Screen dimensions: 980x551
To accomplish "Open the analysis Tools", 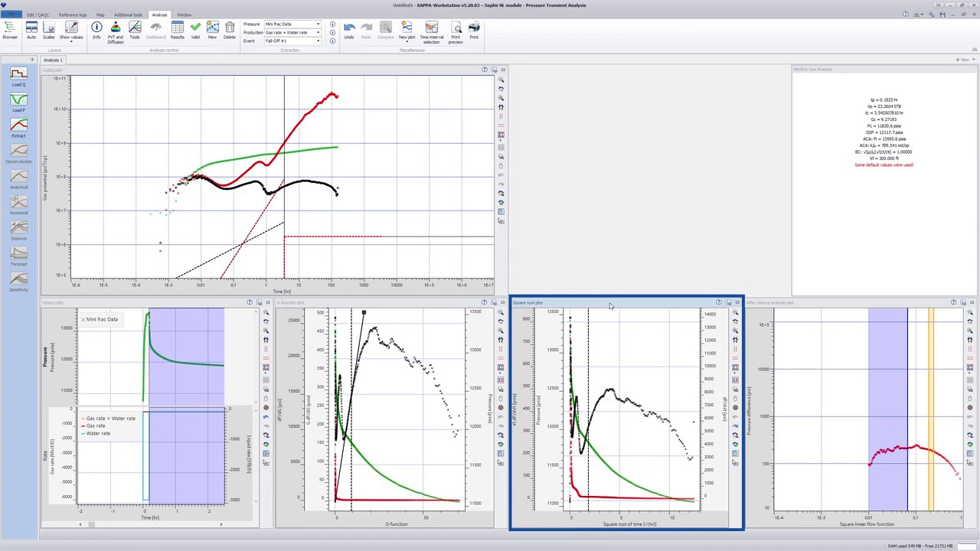I will click(135, 31).
